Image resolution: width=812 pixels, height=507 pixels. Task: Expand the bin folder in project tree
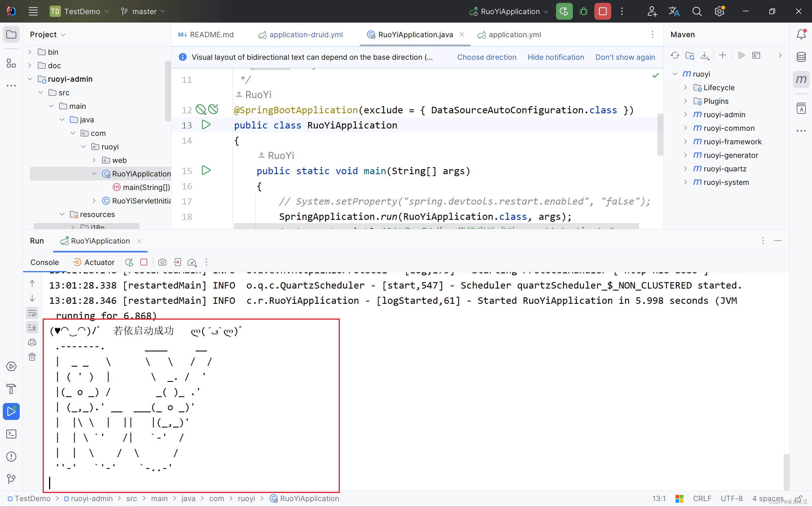coord(30,52)
